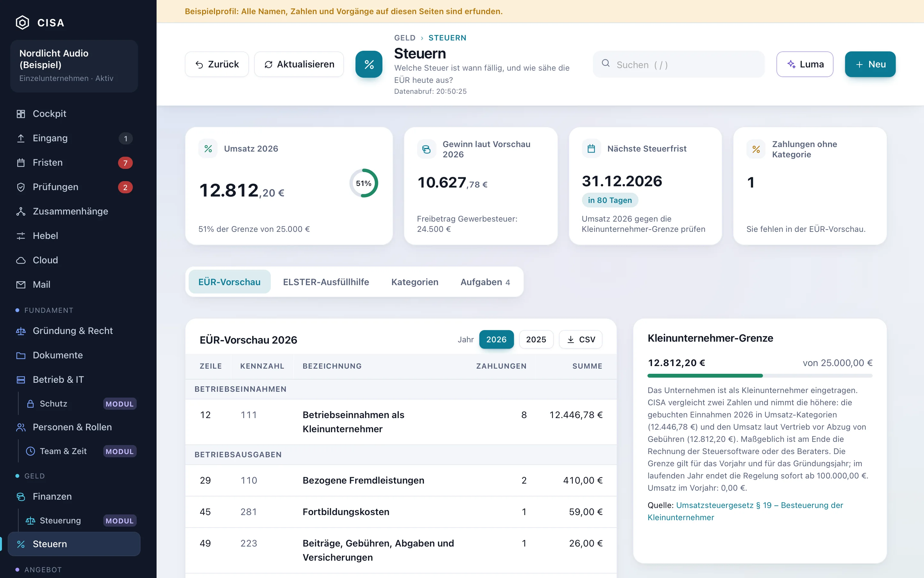924x578 pixels.
Task: Focus the Suchen search field
Action: coord(679,64)
